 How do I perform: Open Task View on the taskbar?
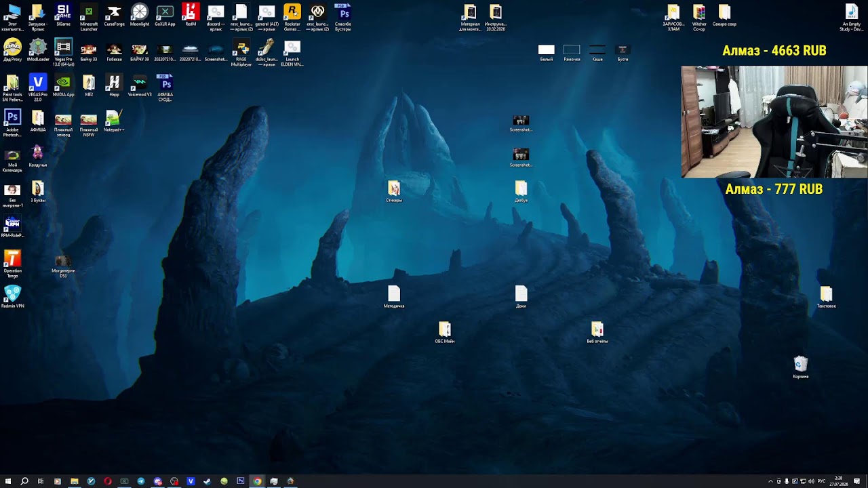point(41,481)
